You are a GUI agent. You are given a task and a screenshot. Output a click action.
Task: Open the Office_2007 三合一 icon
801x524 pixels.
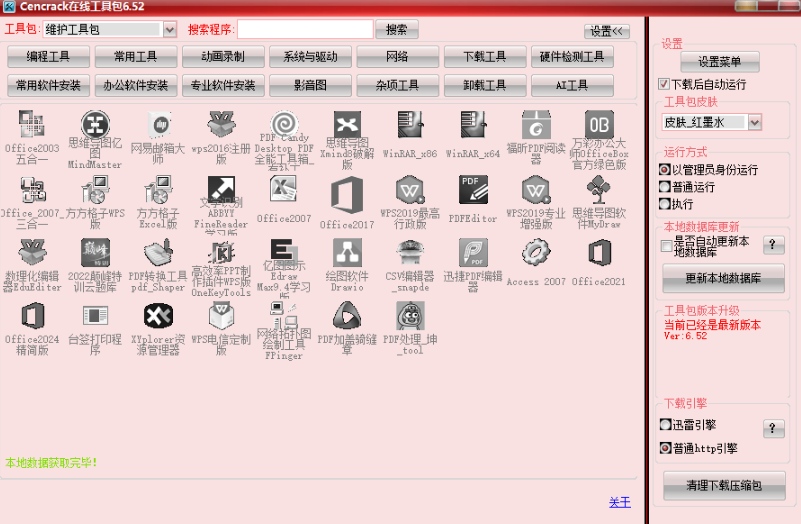32,190
